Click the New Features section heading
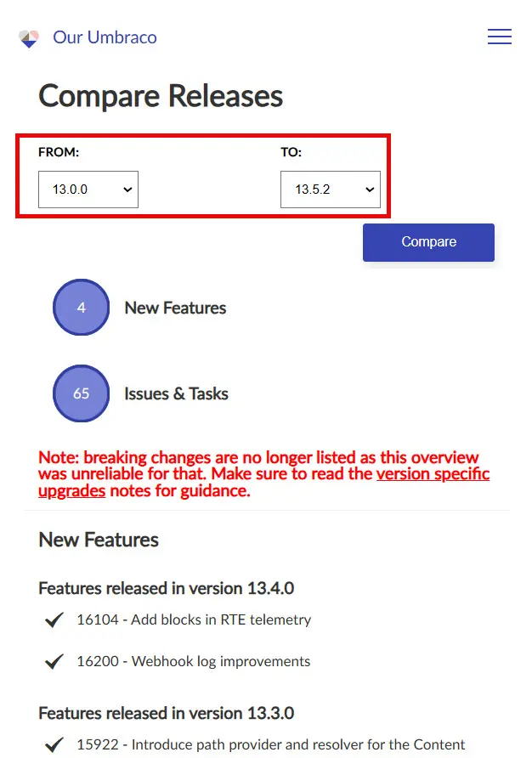Image resolution: width=532 pixels, height=758 pixels. pyautogui.click(x=98, y=540)
